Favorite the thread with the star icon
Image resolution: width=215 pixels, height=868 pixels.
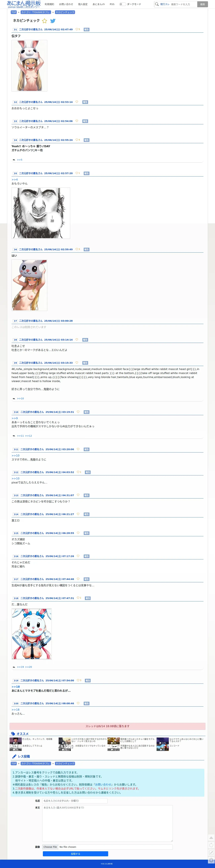point(45,21)
